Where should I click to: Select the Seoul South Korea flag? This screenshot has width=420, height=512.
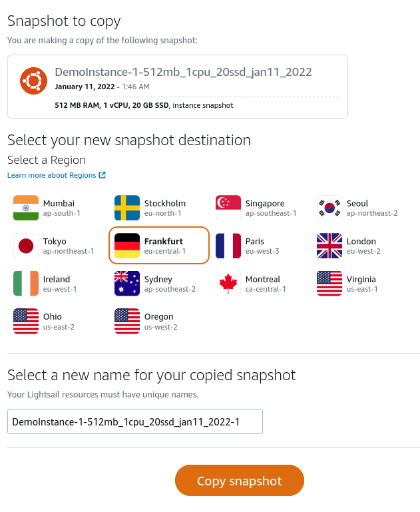(329, 208)
